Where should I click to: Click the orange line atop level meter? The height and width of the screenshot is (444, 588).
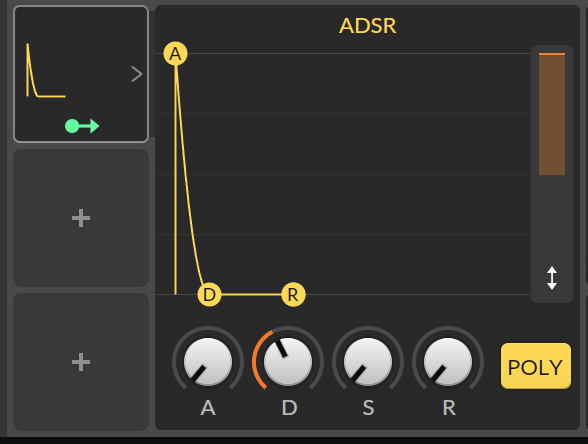click(x=552, y=54)
